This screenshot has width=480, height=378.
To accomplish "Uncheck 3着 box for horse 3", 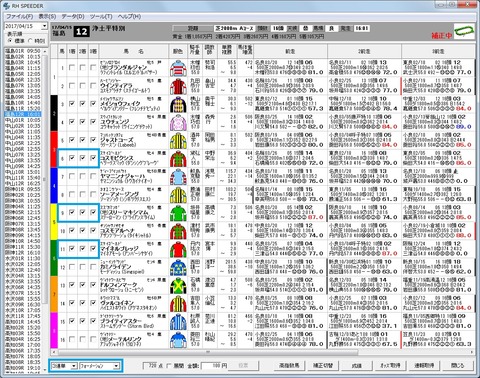I will coord(93,104).
